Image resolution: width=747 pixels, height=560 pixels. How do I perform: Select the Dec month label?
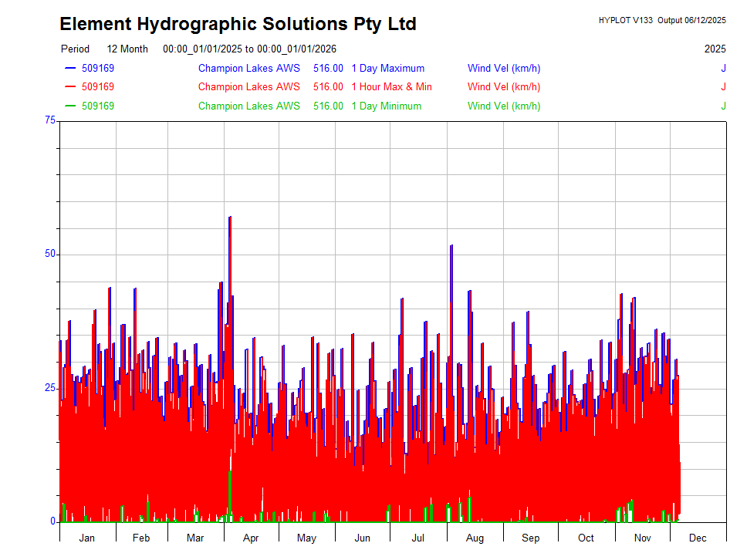[697, 538]
